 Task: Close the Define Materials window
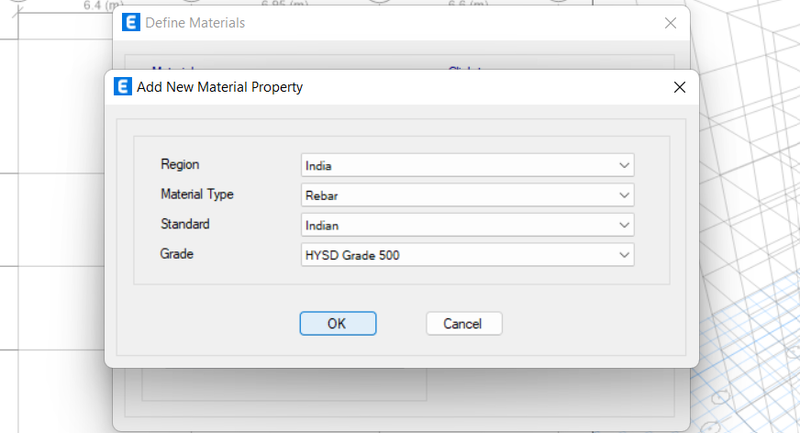pyautogui.click(x=670, y=23)
